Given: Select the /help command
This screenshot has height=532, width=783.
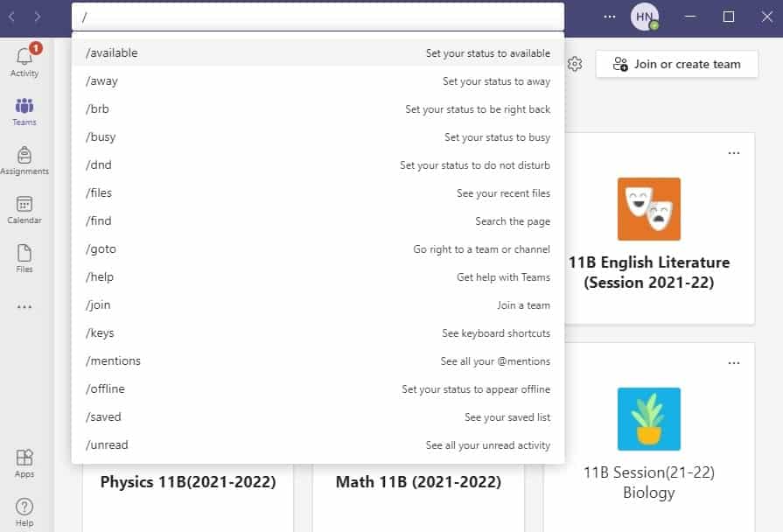Looking at the screenshot, I should (318, 276).
